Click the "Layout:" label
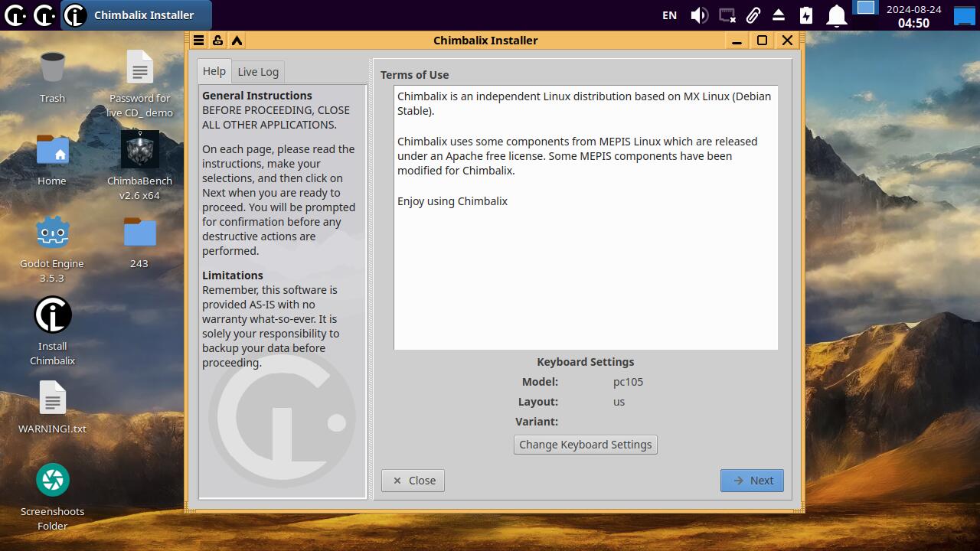The height and width of the screenshot is (551, 980). [538, 402]
